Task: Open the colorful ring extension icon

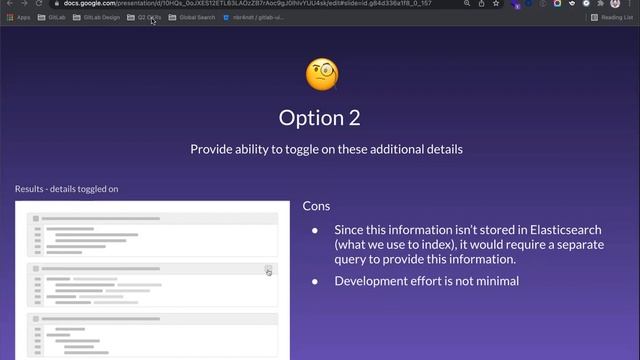Action: [x=557, y=4]
